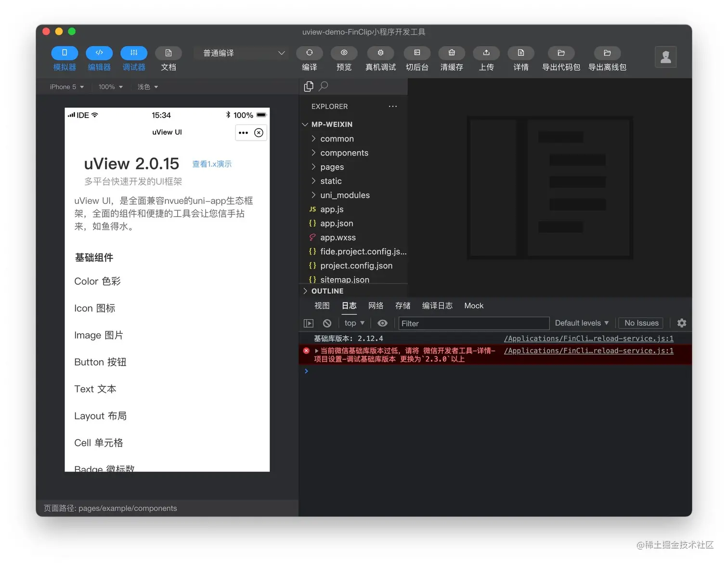Open the 100% zoom dropdown
Screen dimensions: 728x564
111,87
